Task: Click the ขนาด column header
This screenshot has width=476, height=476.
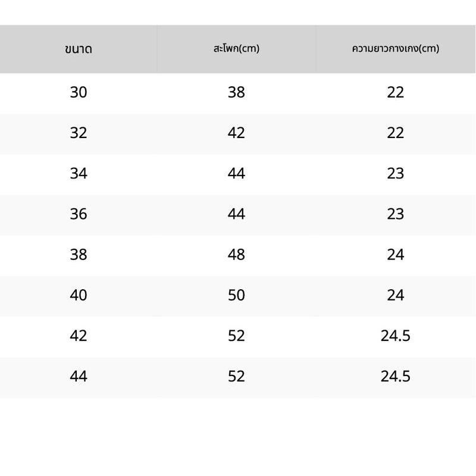Action: click(79, 49)
